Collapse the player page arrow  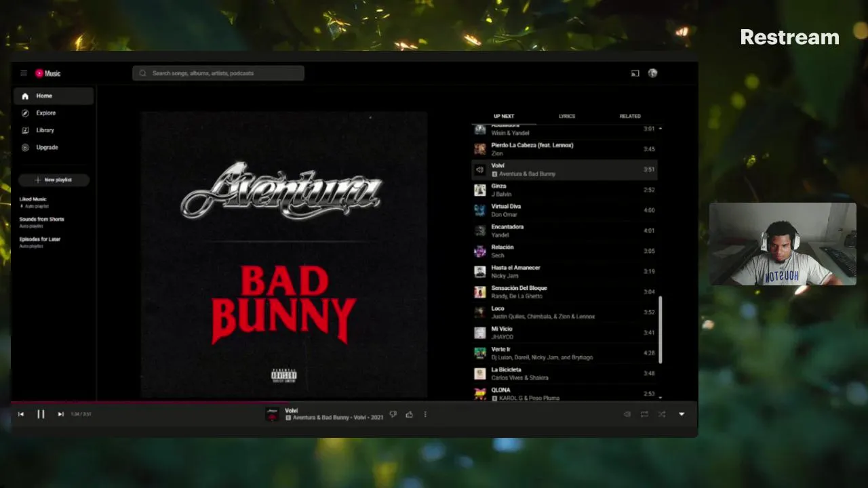[x=682, y=414]
